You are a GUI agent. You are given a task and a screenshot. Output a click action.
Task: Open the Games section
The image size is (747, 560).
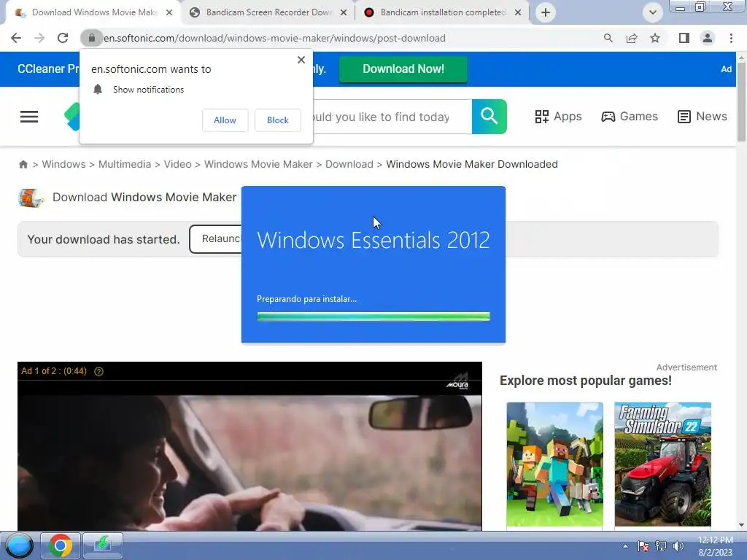630,117
